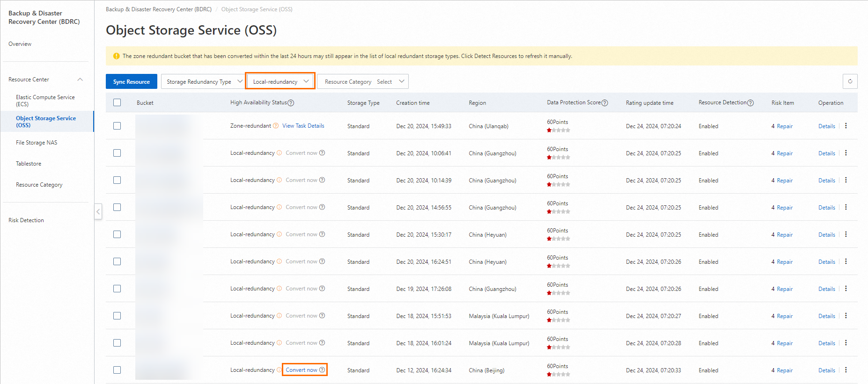The width and height of the screenshot is (868, 384).
Task: Navigate to Tablestore in sidebar
Action: 29,164
